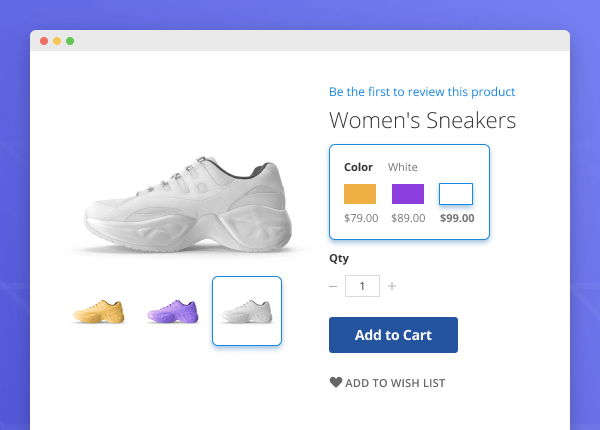This screenshot has width=600, height=430.
Task: Pick the white color swatch
Action: click(456, 194)
